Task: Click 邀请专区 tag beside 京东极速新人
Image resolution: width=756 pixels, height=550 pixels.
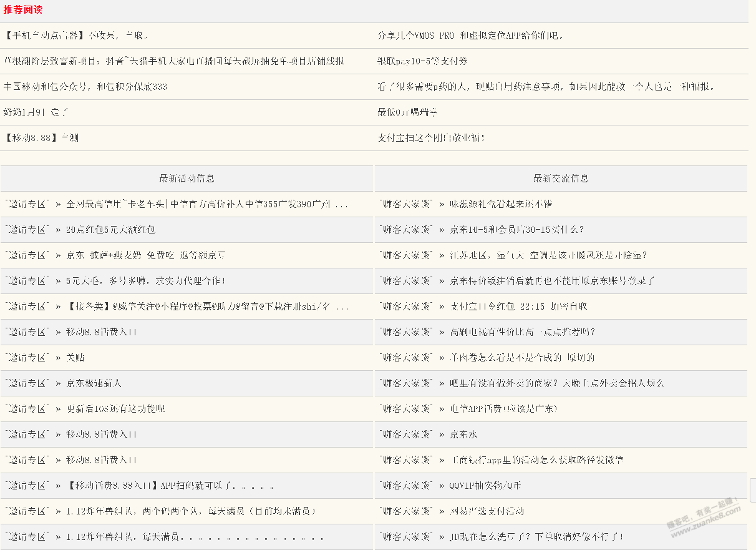Action: pos(26,383)
